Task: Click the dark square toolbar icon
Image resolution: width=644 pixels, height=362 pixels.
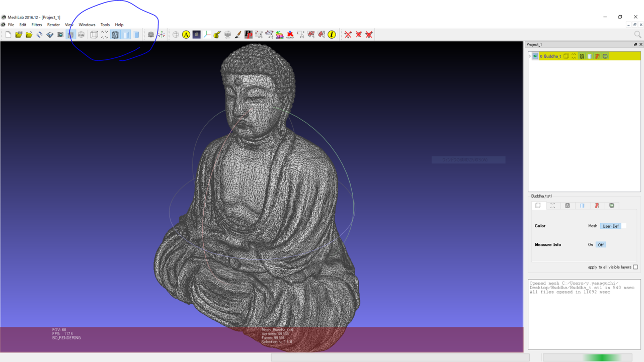Action: [x=197, y=35]
